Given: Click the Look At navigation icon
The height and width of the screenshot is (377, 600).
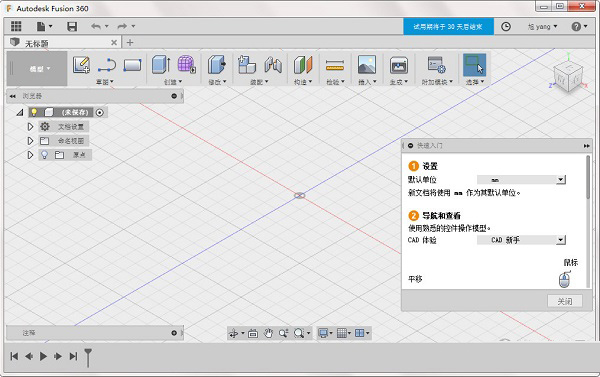Looking at the screenshot, I should tap(253, 333).
